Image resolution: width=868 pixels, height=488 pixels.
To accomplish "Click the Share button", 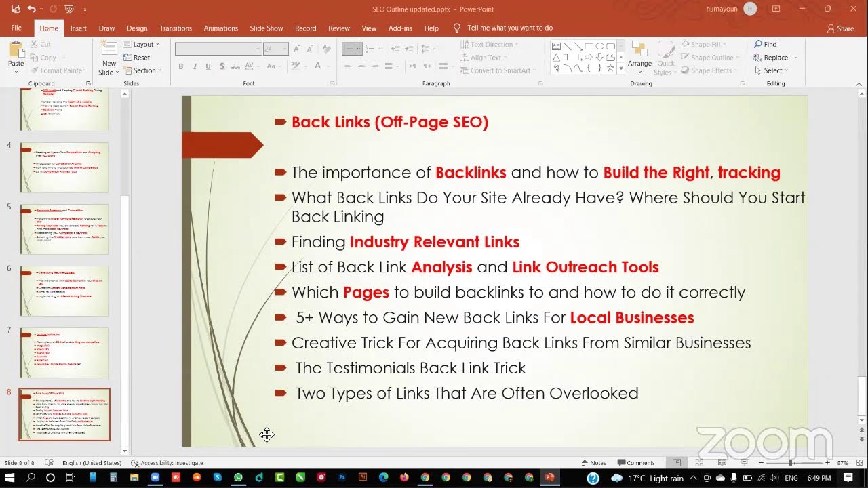I will 840,28.
